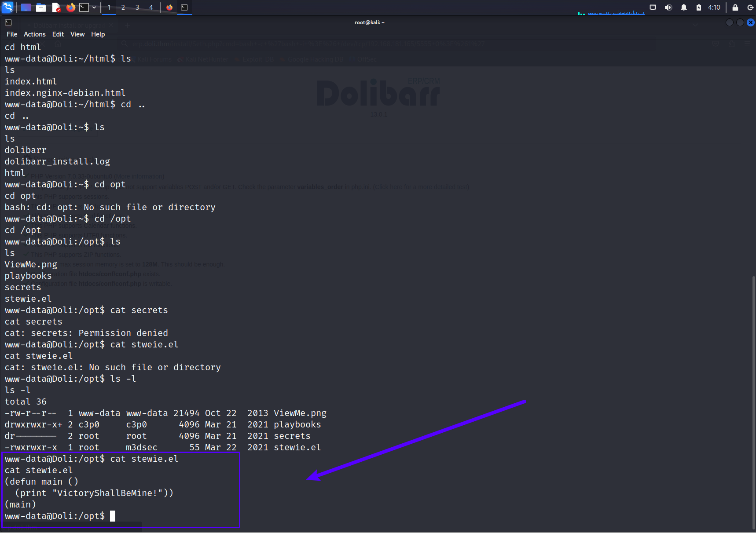Open the Kali applications menu
This screenshot has width=756, height=533.
pos(7,7)
